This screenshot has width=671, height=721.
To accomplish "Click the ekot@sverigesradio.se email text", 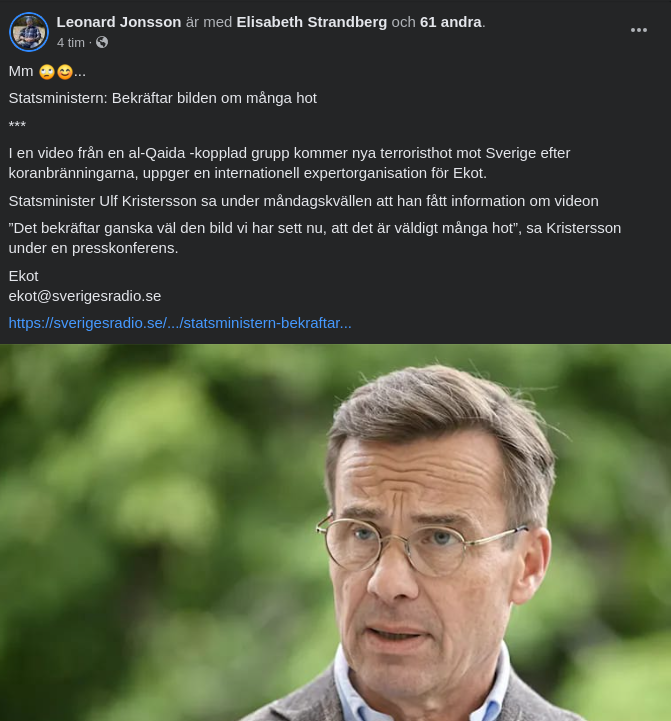I will (85, 296).
